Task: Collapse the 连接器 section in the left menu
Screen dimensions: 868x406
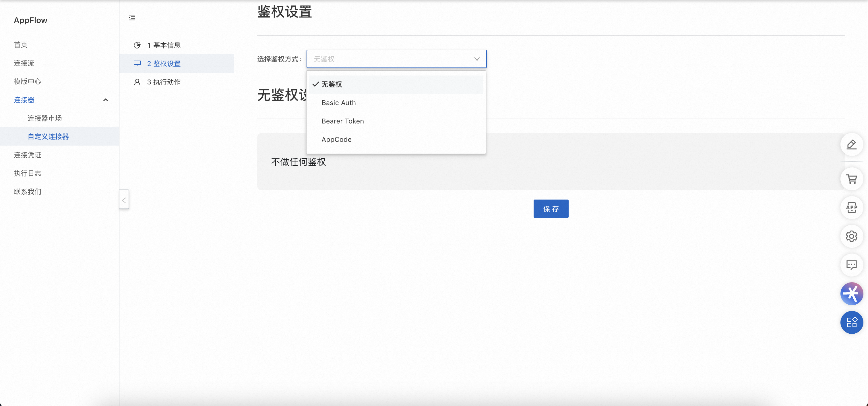Action: pos(105,100)
